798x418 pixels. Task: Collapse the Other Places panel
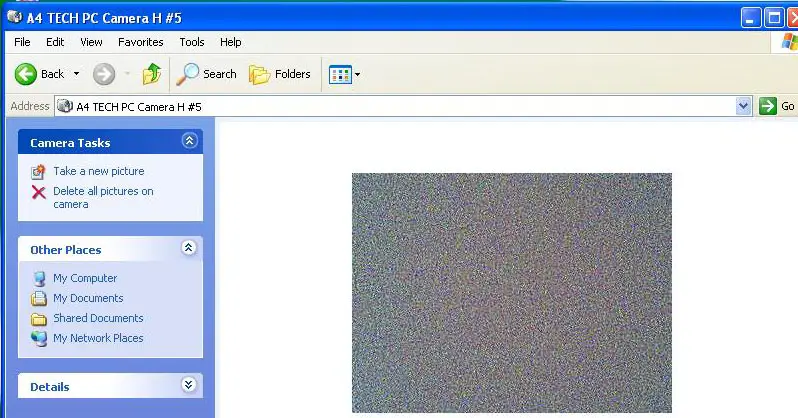(x=189, y=249)
